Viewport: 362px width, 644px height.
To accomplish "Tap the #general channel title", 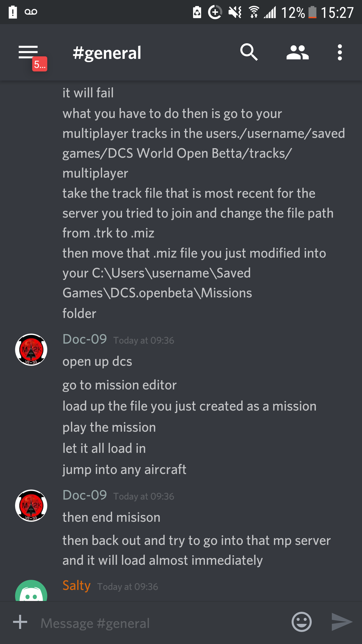I will tap(107, 53).
